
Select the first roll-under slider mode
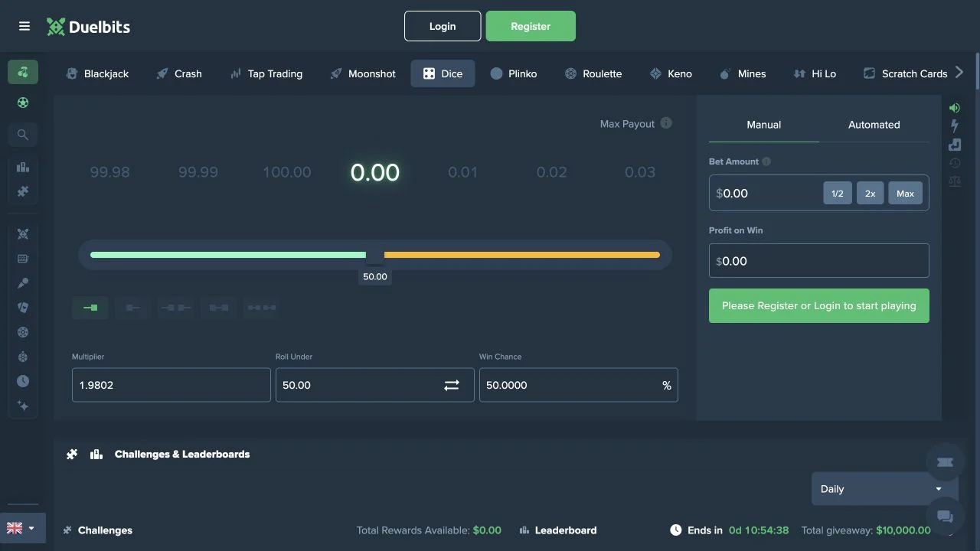coord(90,308)
